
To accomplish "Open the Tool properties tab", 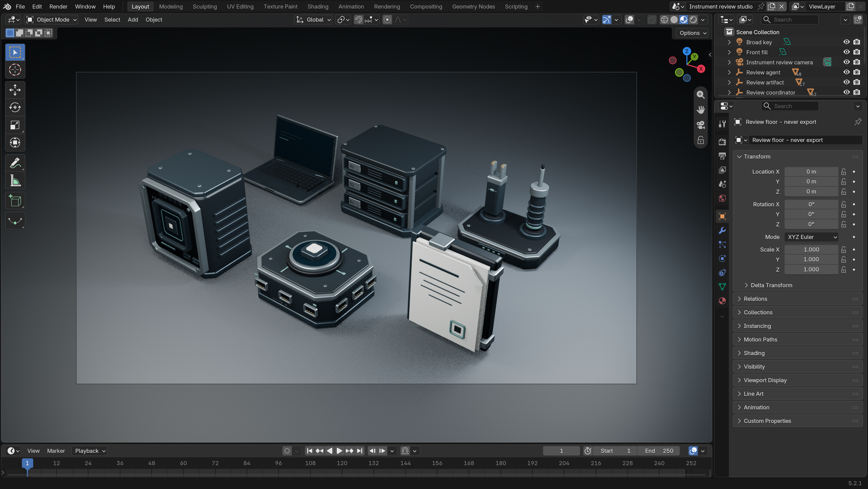I will [x=722, y=124].
